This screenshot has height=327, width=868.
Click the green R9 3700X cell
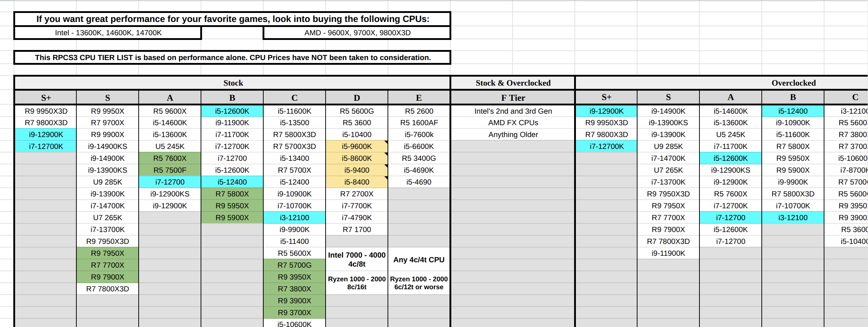(294, 313)
